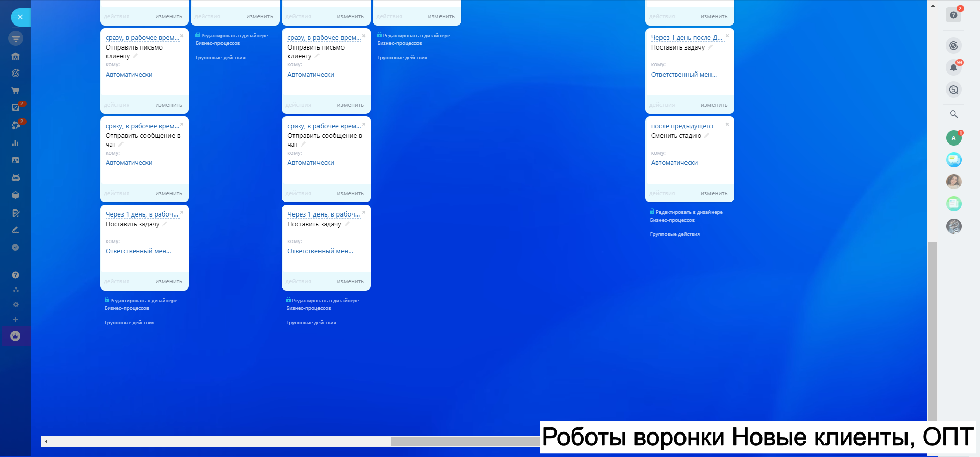Click the vertical scrollbar up arrow
The width and height of the screenshot is (980, 457).
coord(933,6)
